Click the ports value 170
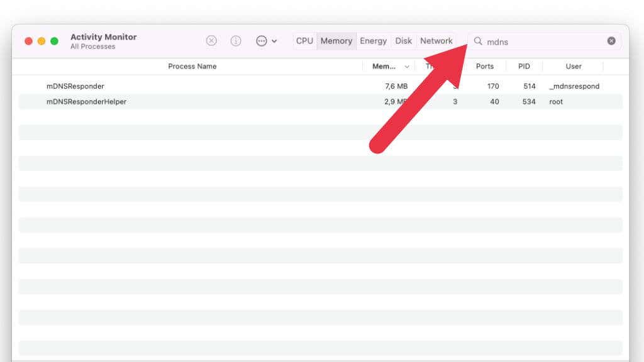The height and width of the screenshot is (362, 644). tap(493, 86)
